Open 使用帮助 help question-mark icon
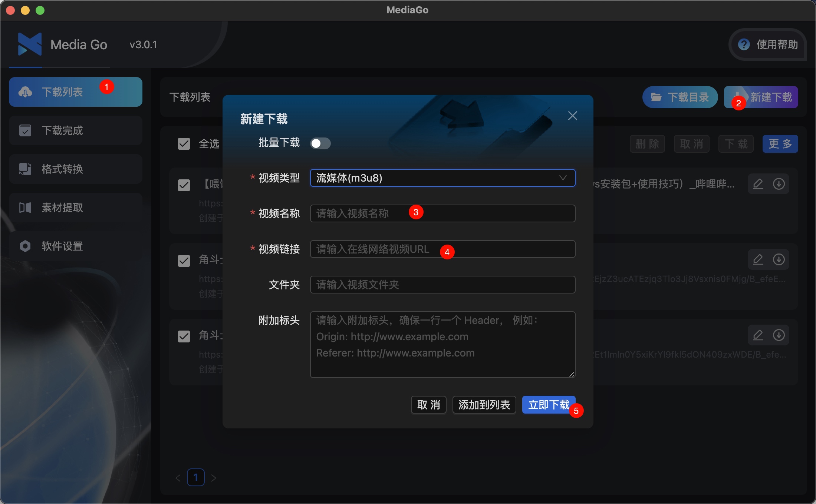 pyautogui.click(x=744, y=44)
